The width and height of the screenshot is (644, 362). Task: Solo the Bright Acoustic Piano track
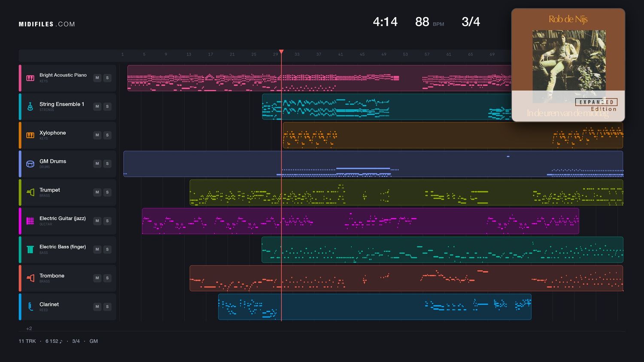pyautogui.click(x=107, y=78)
